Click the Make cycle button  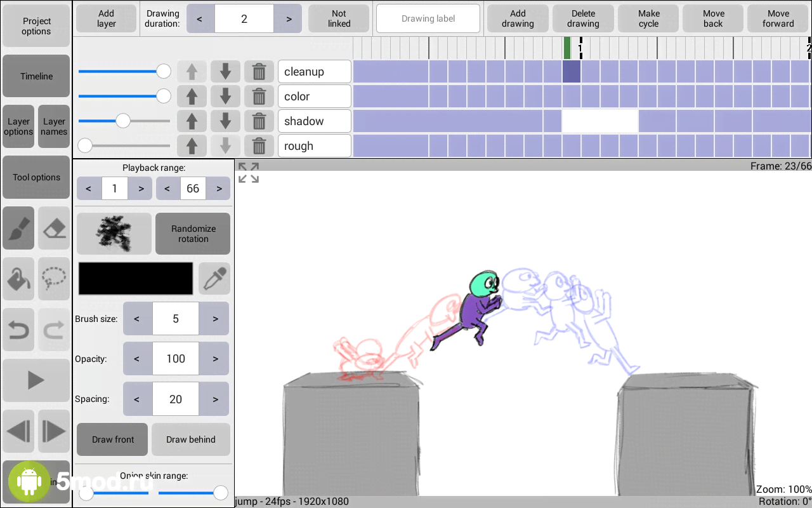point(648,18)
